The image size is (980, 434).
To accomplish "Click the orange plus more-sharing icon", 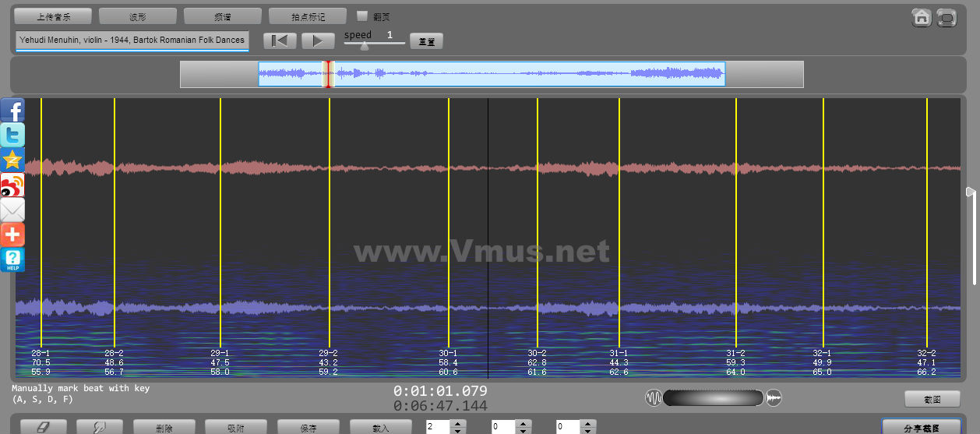I will [x=12, y=235].
